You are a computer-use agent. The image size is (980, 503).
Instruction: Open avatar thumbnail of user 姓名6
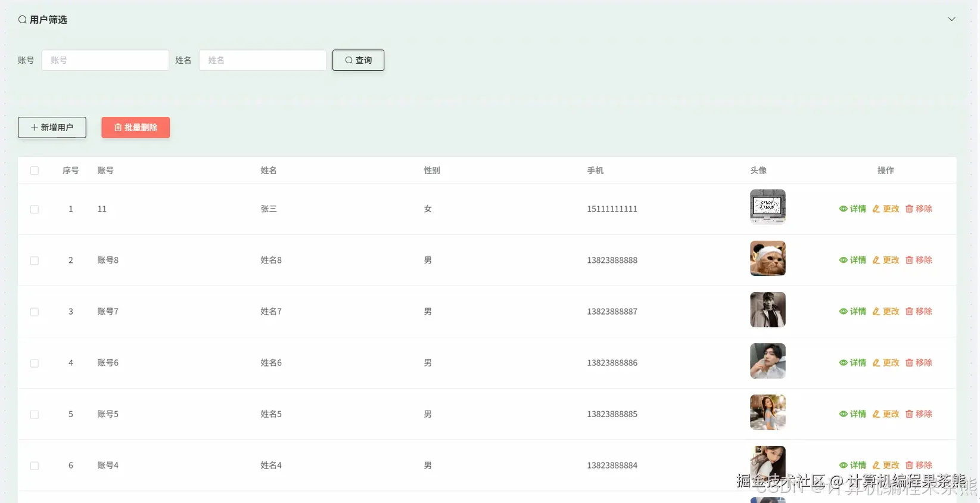[768, 361]
